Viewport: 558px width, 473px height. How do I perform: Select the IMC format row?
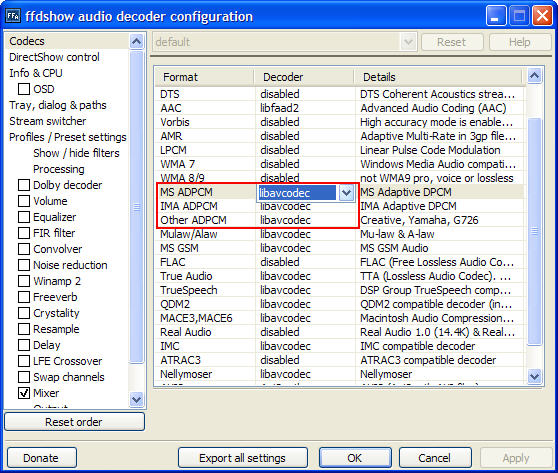click(x=339, y=346)
